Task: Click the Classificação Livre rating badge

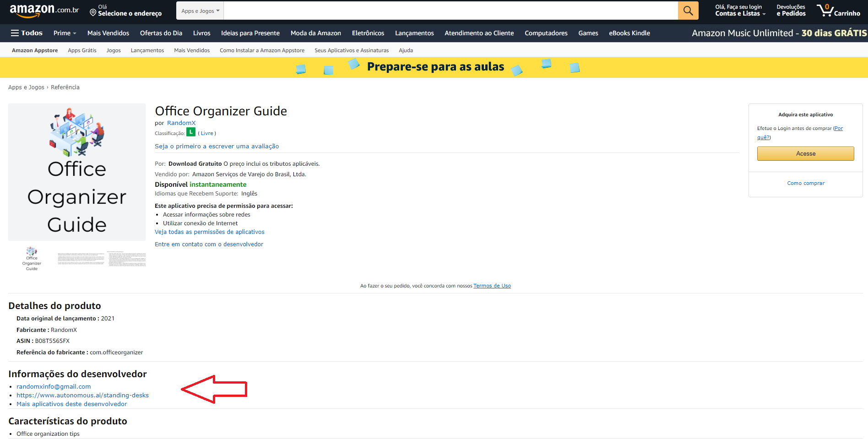Action: coord(191,132)
